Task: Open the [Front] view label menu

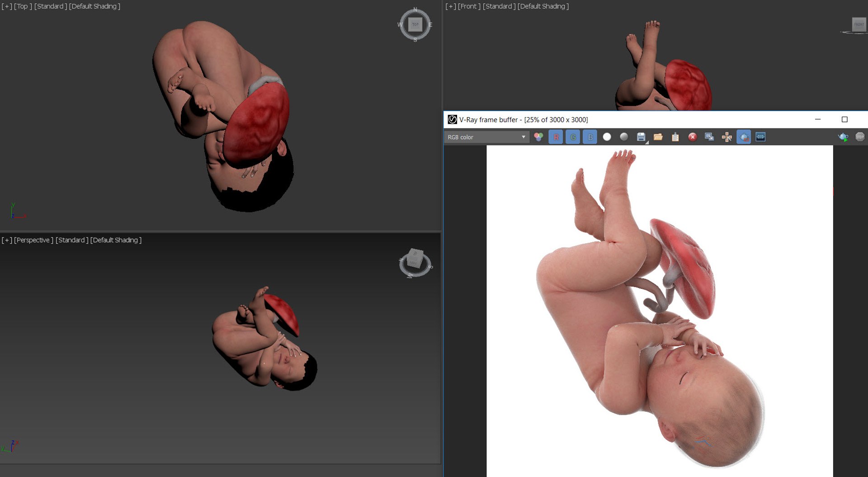Action: point(469,6)
